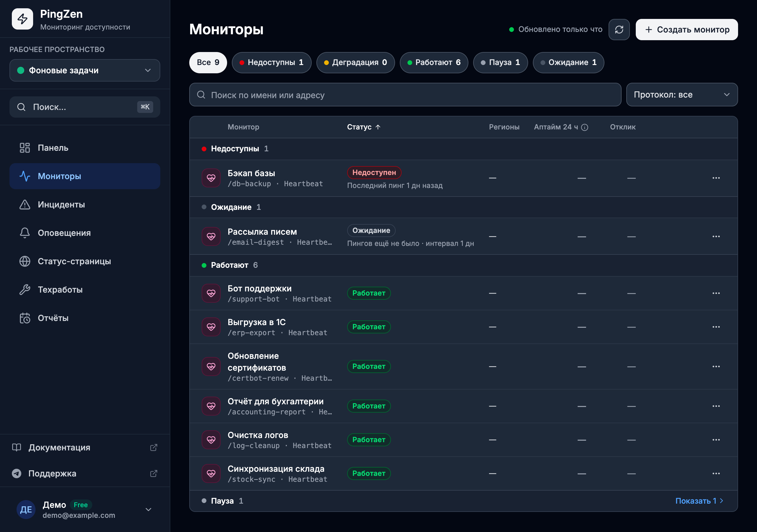Click heartbeat icon of Синхронизация склада
The width and height of the screenshot is (757, 532).
(x=211, y=473)
